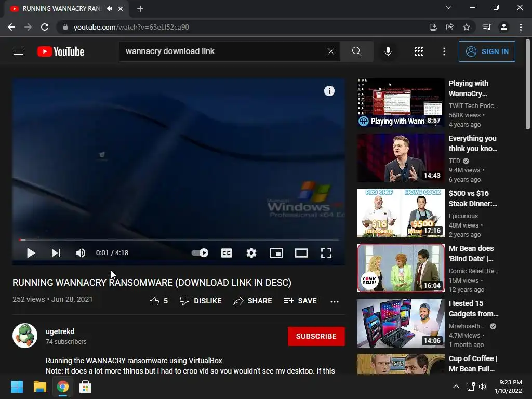Click the address bar URL
This screenshot has height=399, width=532.
pos(131,27)
